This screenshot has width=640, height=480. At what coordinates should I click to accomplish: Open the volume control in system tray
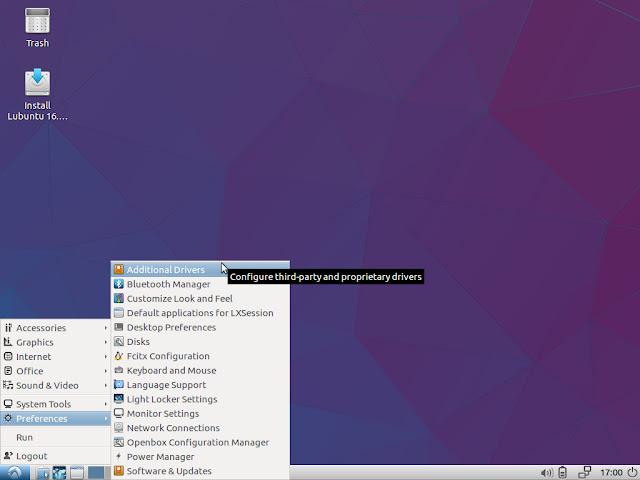pyautogui.click(x=546, y=473)
